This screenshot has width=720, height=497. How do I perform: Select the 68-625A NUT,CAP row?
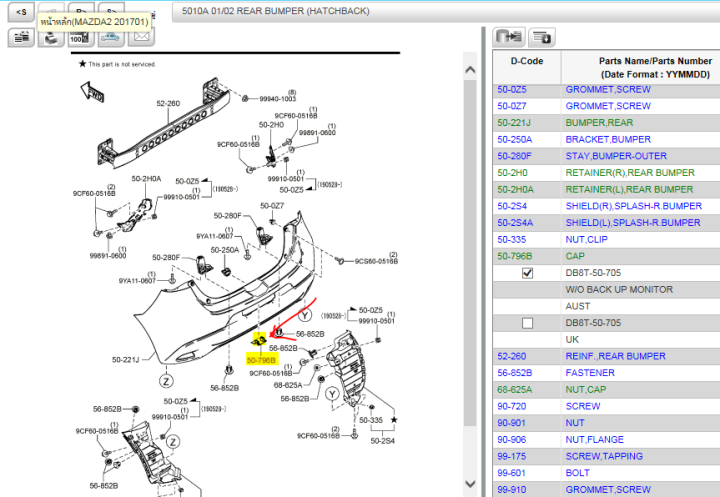[600, 390]
